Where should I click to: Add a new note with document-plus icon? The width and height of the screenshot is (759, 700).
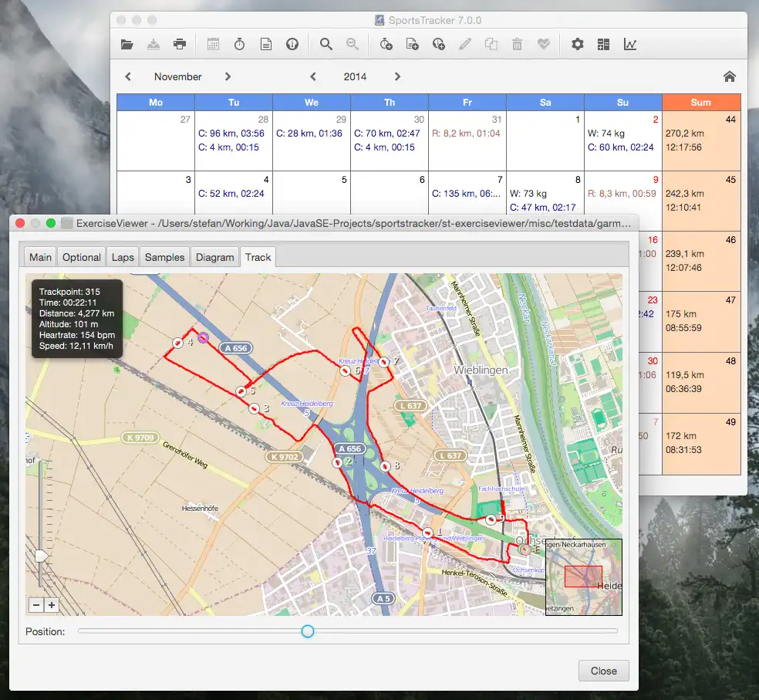click(x=413, y=45)
